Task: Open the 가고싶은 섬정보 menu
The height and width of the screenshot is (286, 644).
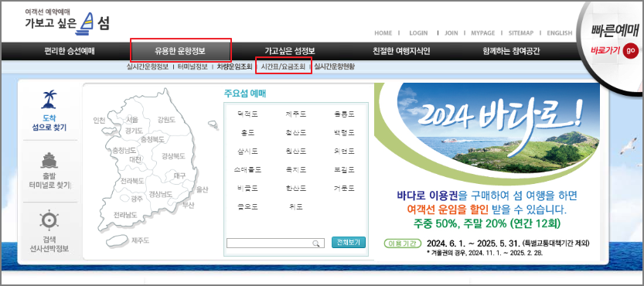Action: (290, 51)
